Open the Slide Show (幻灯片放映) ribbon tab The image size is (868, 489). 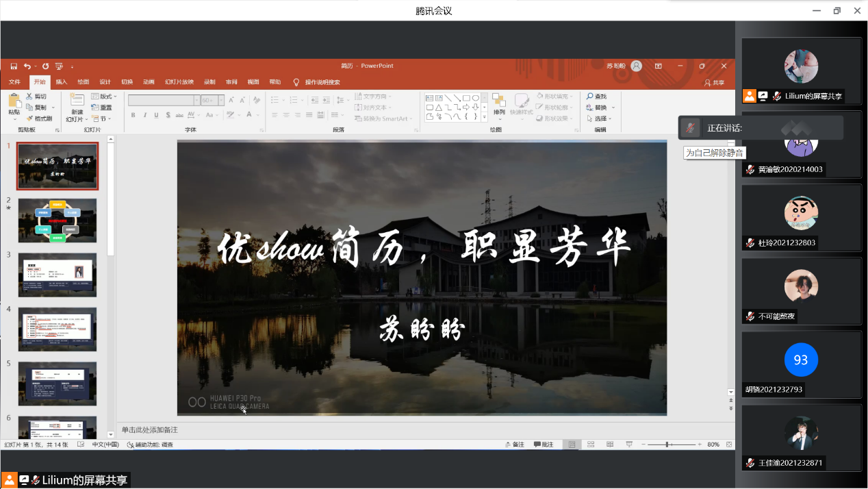click(x=179, y=82)
